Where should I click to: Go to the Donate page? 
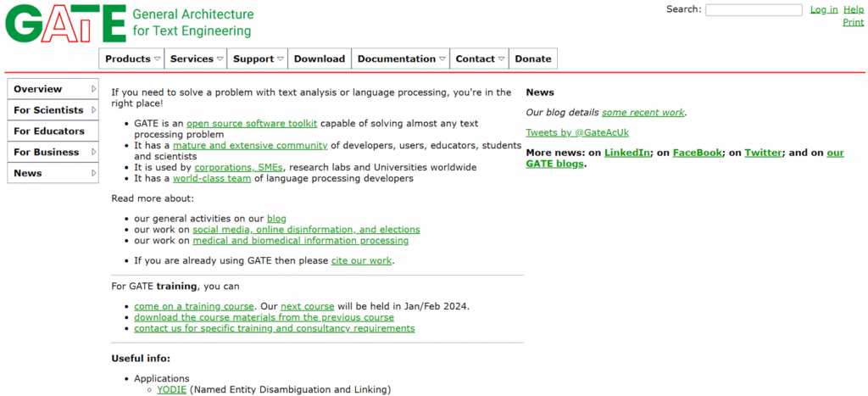point(533,59)
